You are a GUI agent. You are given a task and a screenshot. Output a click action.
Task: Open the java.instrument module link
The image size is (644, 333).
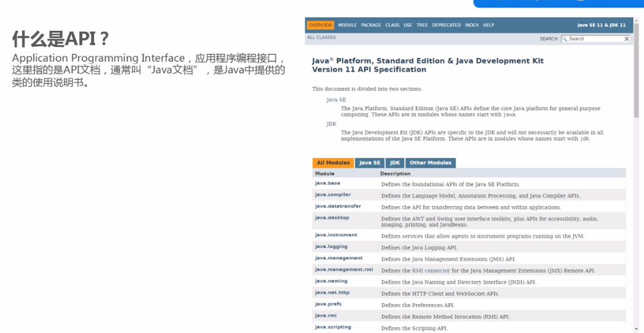336,235
